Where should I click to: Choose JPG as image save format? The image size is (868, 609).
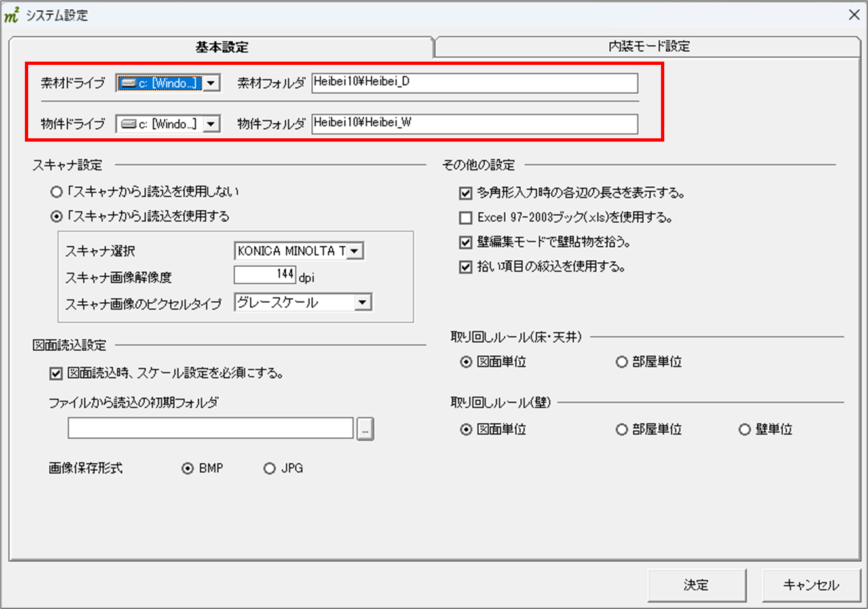pyautogui.click(x=269, y=469)
